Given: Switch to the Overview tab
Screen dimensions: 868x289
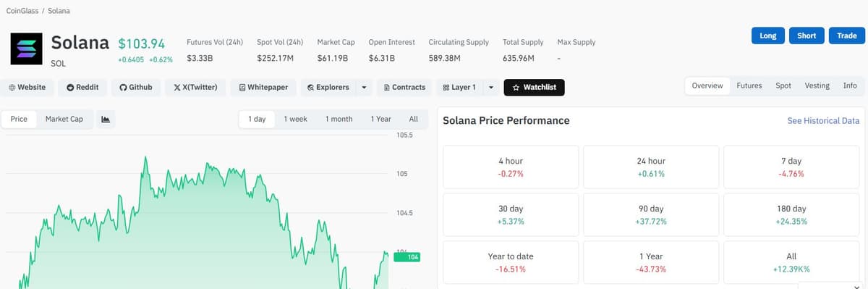Looking at the screenshot, I should [707, 85].
